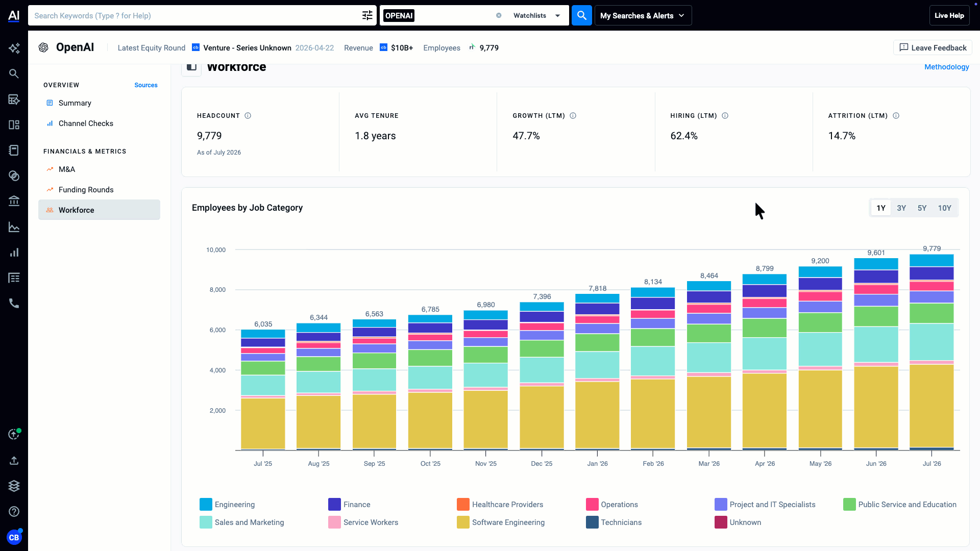Clear the OPENAI search chip
Viewport: 980px width, 551px height.
(499, 15)
